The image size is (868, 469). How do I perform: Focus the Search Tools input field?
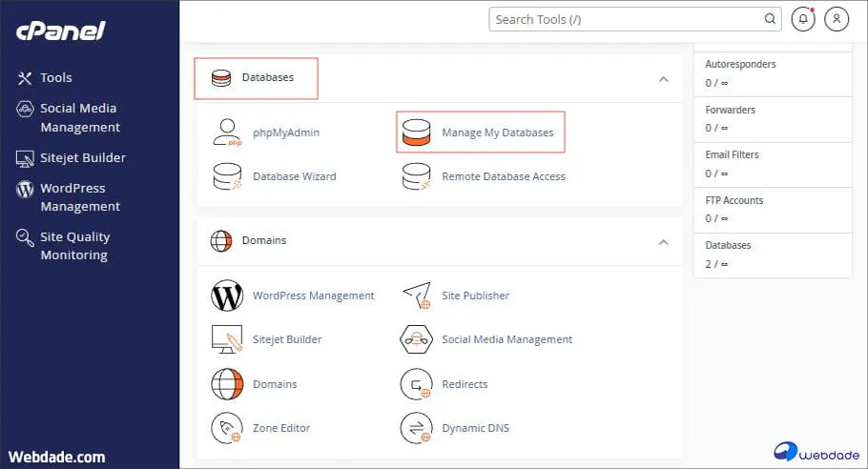(635, 19)
